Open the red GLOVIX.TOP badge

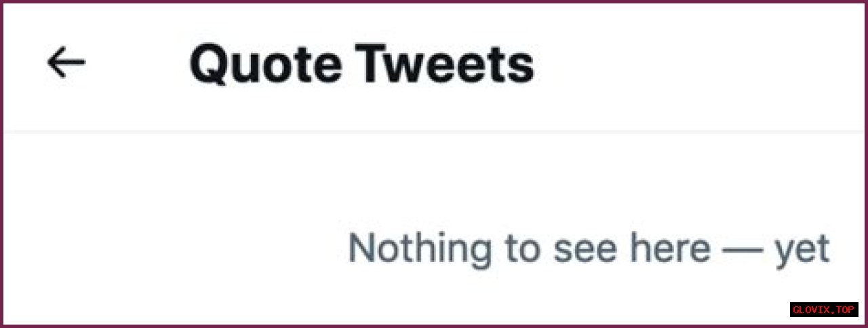(824, 310)
